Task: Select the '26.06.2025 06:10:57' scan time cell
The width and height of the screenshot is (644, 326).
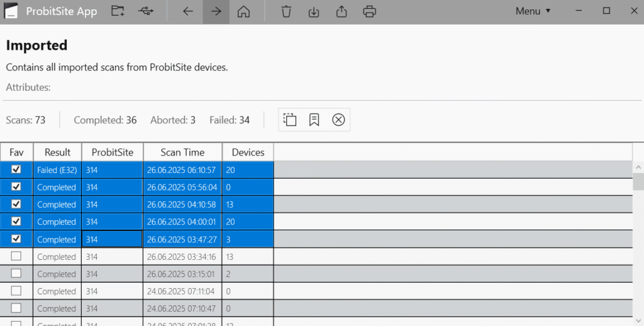Action: pyautogui.click(x=183, y=170)
